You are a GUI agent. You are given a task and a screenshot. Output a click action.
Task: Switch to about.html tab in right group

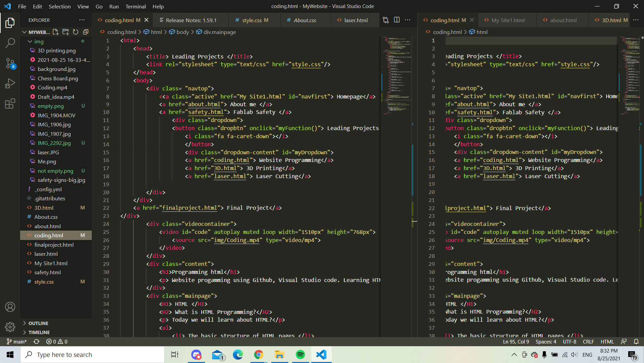563,20
